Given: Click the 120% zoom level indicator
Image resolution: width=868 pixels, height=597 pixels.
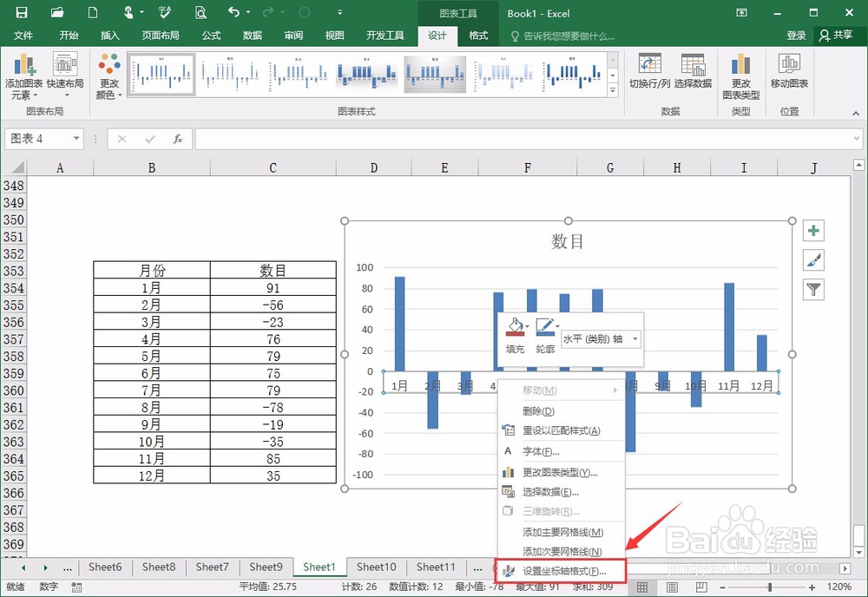Looking at the screenshot, I should (839, 587).
